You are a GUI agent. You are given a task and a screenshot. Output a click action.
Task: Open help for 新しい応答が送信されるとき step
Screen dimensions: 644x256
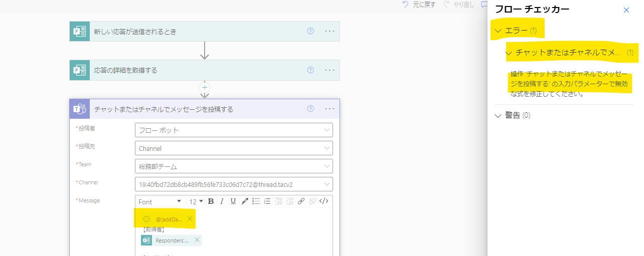[310, 31]
